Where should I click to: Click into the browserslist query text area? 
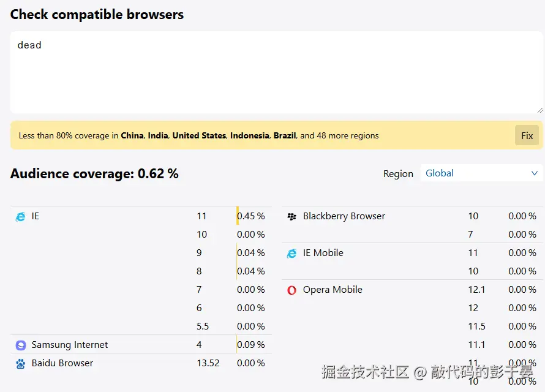coord(276,72)
